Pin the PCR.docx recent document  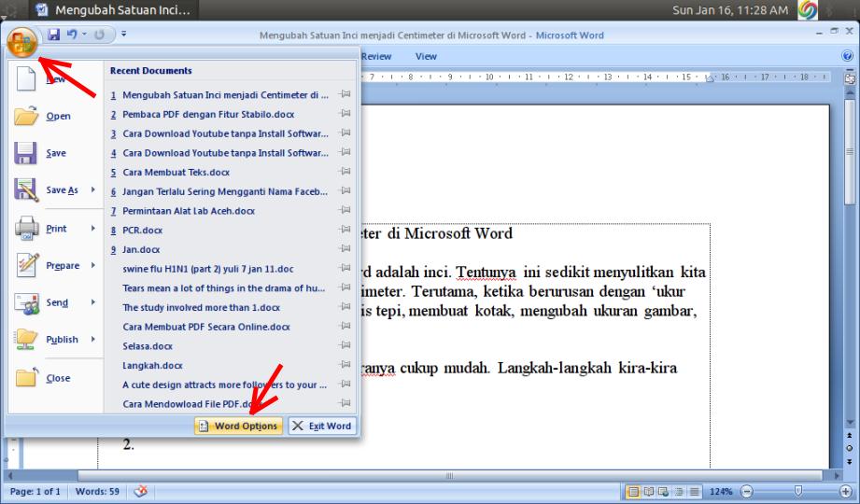click(x=345, y=230)
